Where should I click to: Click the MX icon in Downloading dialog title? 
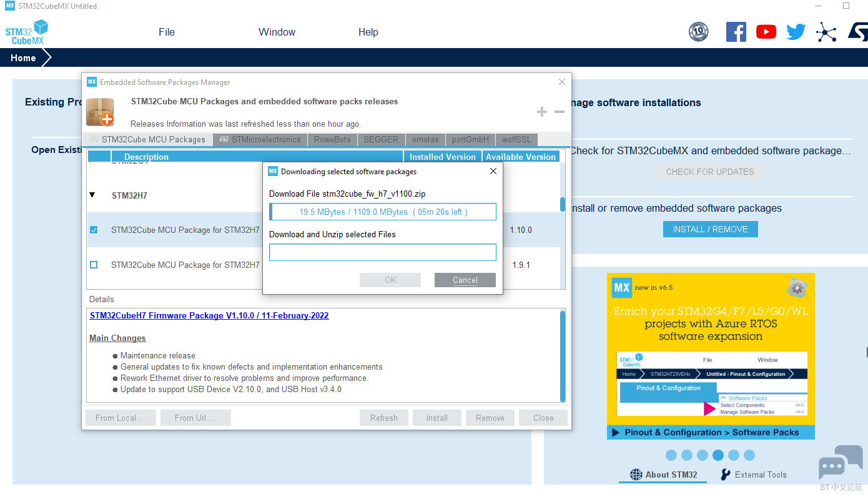(x=273, y=171)
